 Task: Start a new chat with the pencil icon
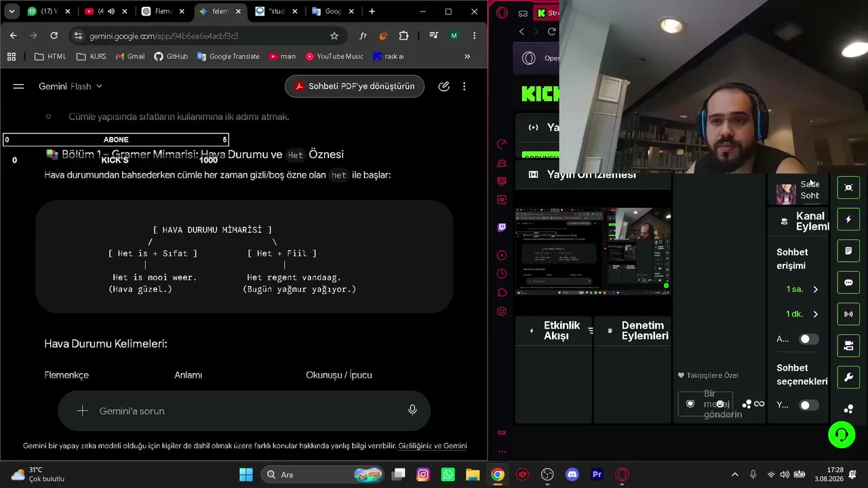pyautogui.click(x=443, y=86)
